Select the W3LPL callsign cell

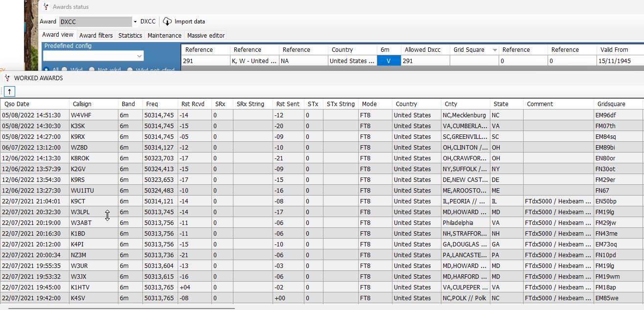coord(93,212)
